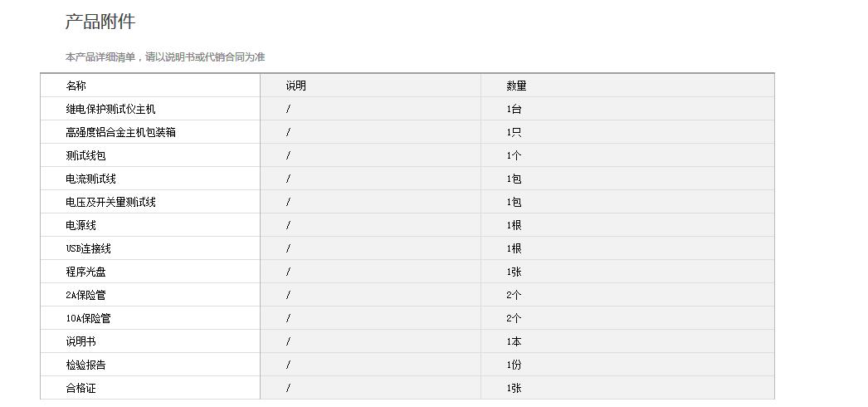Select the 数量 column header
Image resolution: width=868 pixels, height=407 pixels.
click(x=516, y=86)
